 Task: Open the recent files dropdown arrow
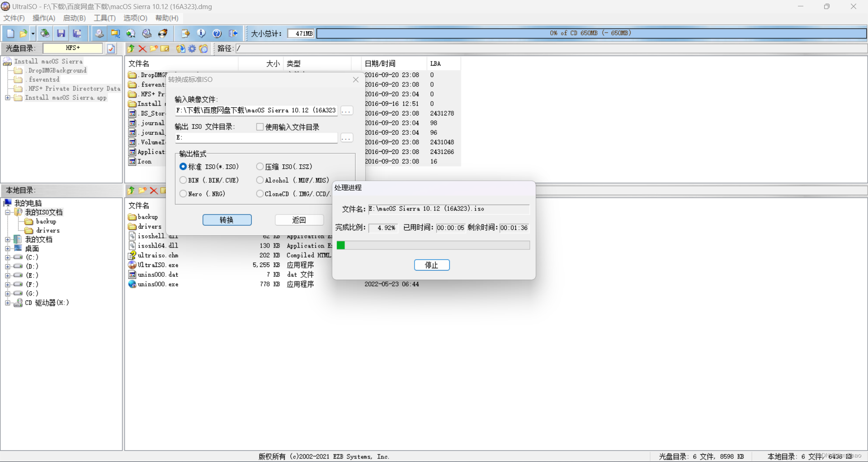click(33, 33)
